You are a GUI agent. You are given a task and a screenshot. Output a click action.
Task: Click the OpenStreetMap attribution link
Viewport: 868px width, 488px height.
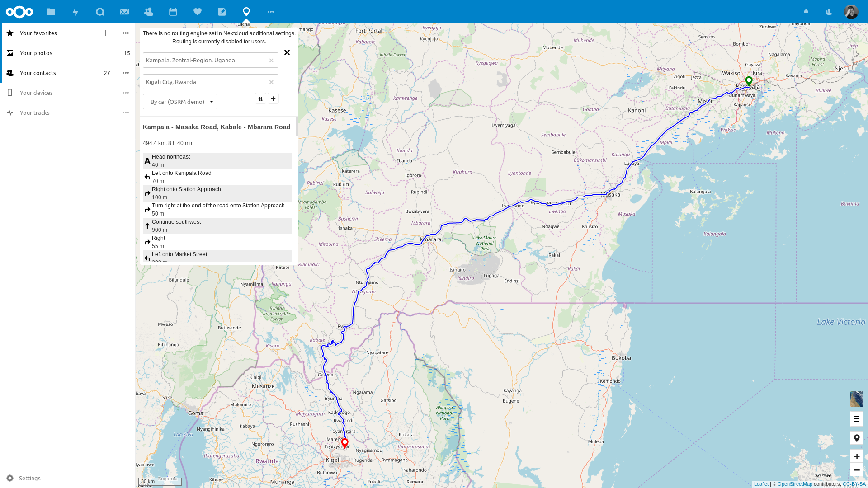(794, 484)
